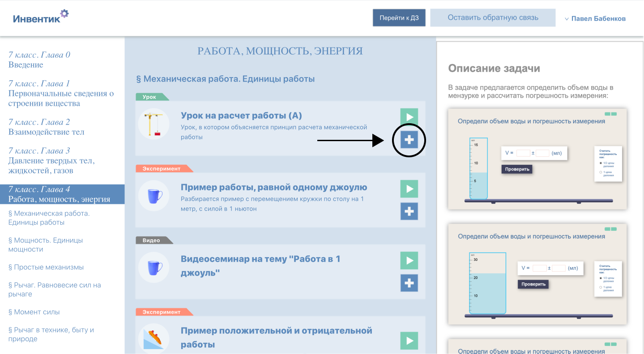The width and height of the screenshot is (644, 354).
Task: Select 1 цена деления in first preview
Action: [601, 172]
